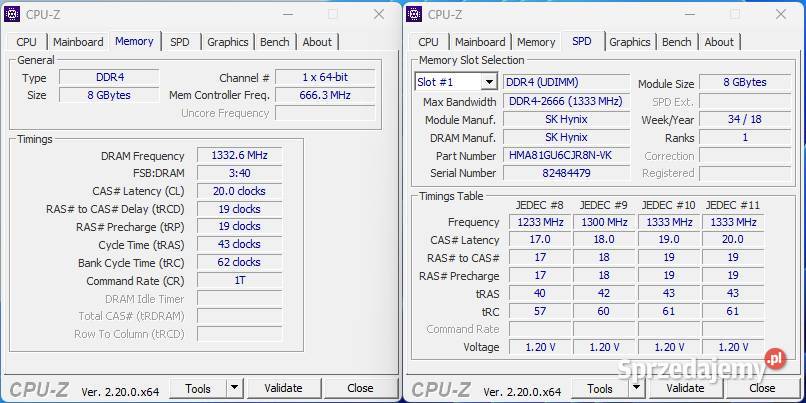
Task: Close the right CPU-Z window via X
Action: pyautogui.click(x=781, y=14)
